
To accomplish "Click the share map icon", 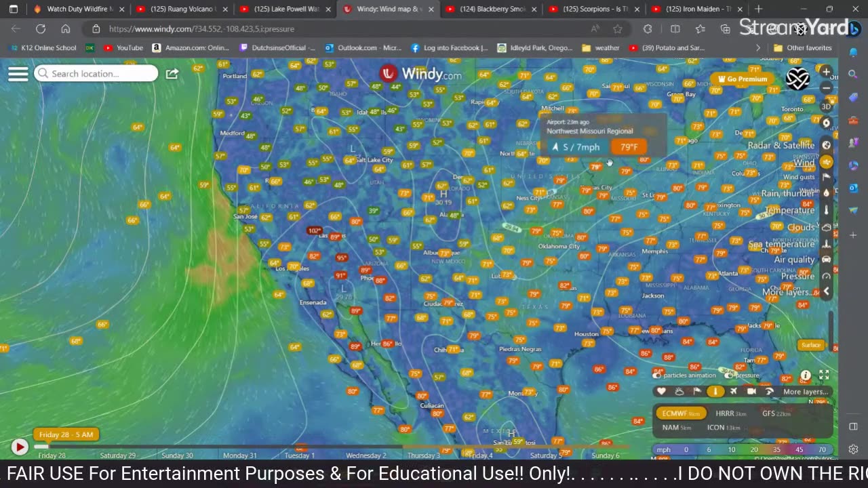I will [172, 73].
